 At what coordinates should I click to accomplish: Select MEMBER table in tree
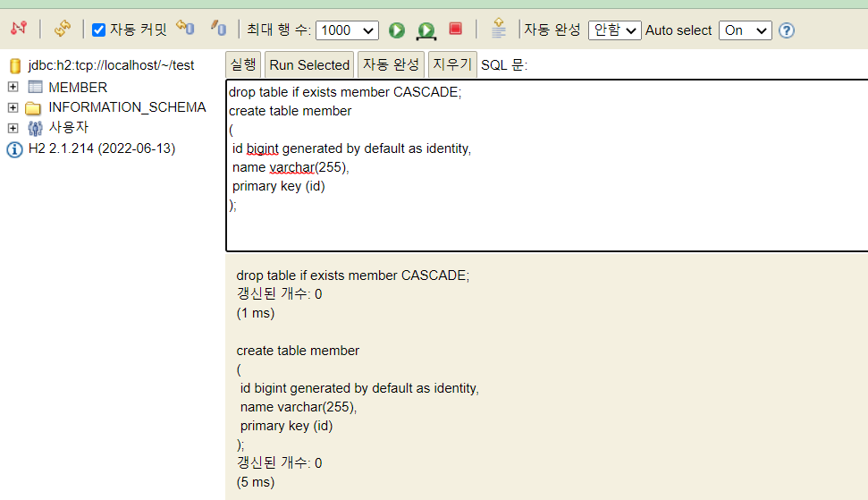[78, 88]
